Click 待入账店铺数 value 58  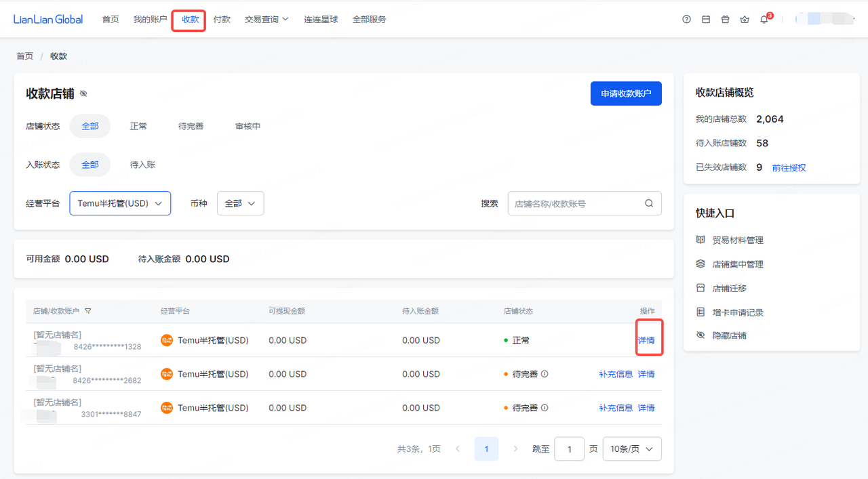[762, 143]
